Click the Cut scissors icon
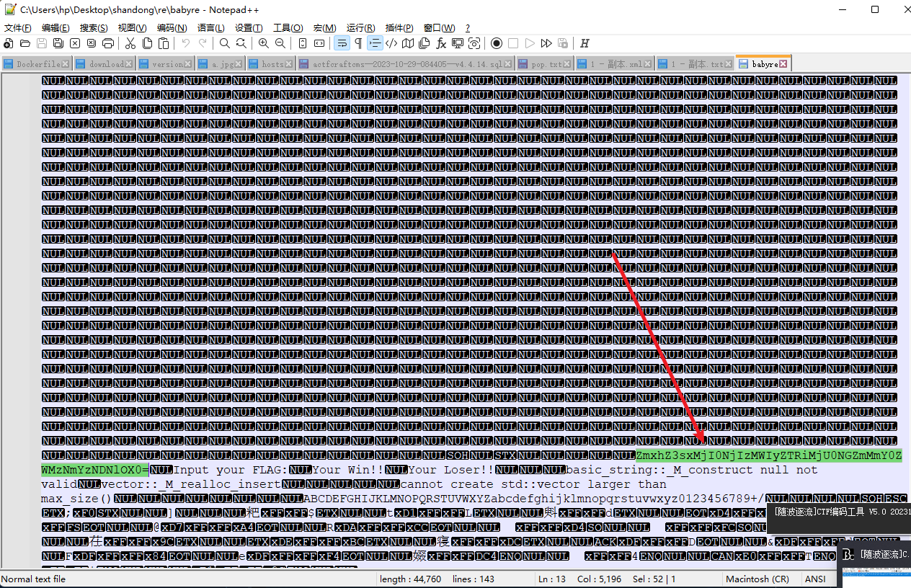This screenshot has height=588, width=911. point(130,43)
